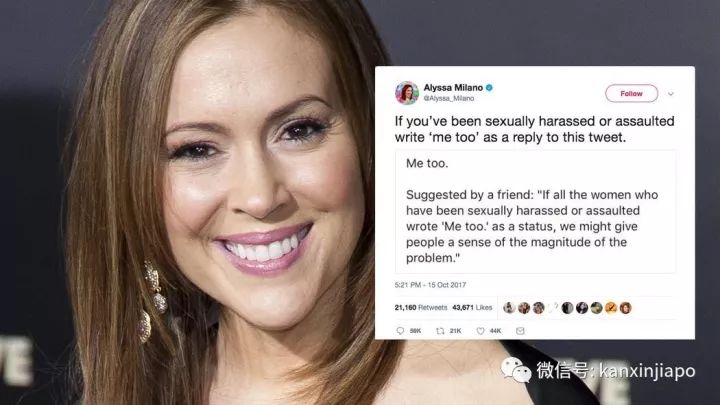Click the last avatar in the likers row
The width and height of the screenshot is (720, 405).
coord(625,308)
